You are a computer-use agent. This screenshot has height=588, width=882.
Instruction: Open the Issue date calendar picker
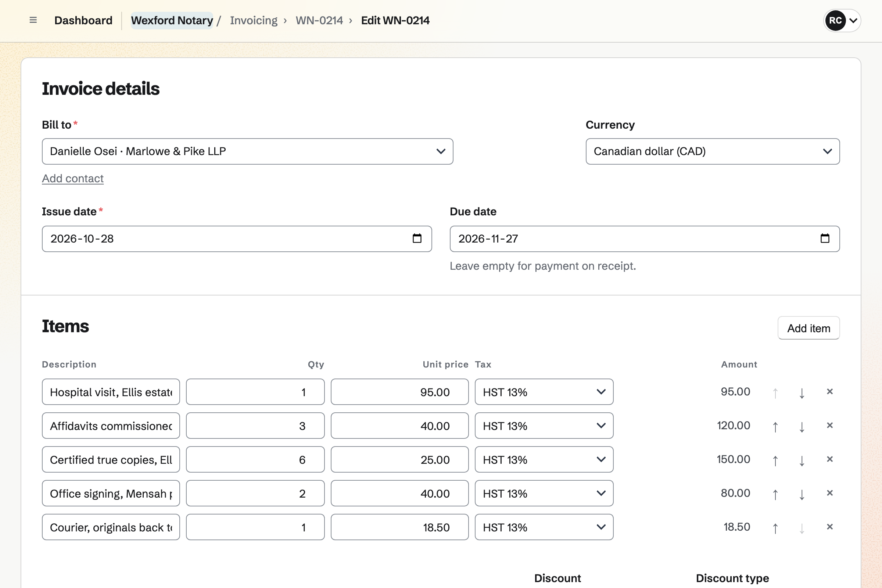tap(417, 239)
